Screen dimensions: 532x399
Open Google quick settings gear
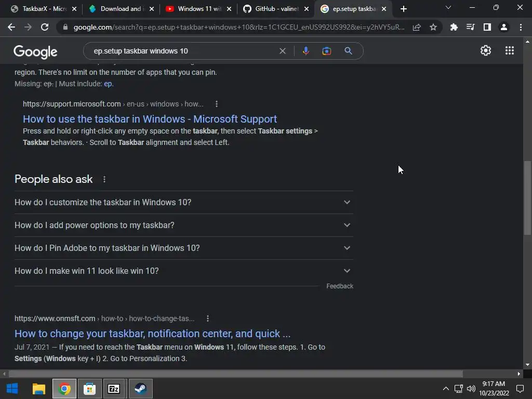click(x=486, y=50)
